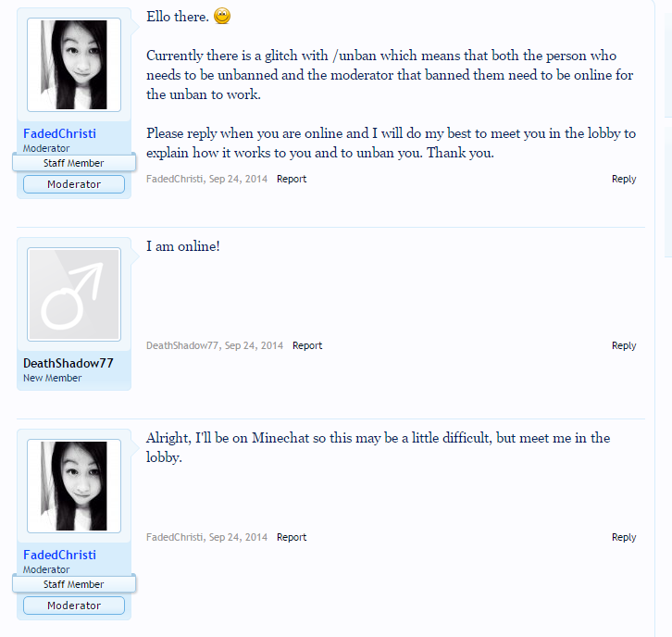Reply to the Minechat lobby post
The image size is (672, 637).
click(x=624, y=538)
